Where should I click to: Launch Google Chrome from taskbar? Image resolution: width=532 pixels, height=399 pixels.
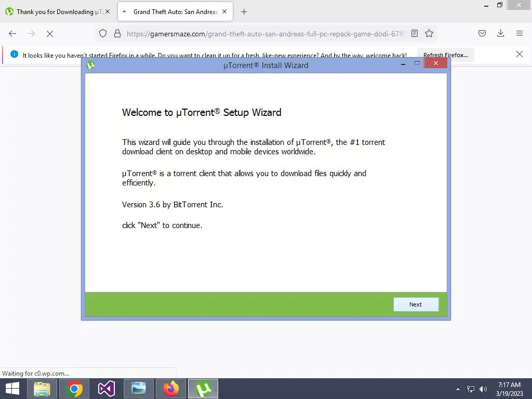[74, 389]
